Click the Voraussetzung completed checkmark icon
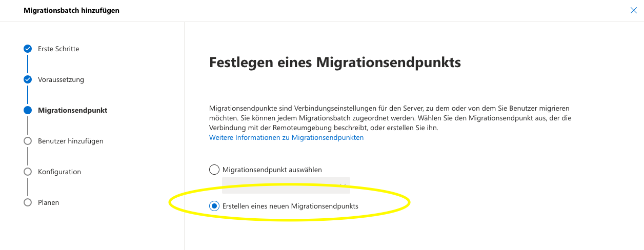644x250 pixels. coord(28,79)
